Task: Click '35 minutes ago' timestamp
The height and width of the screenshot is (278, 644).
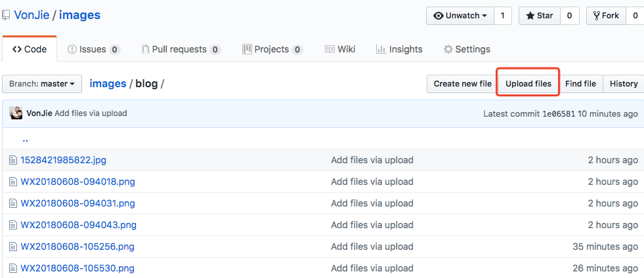Action: [605, 247]
